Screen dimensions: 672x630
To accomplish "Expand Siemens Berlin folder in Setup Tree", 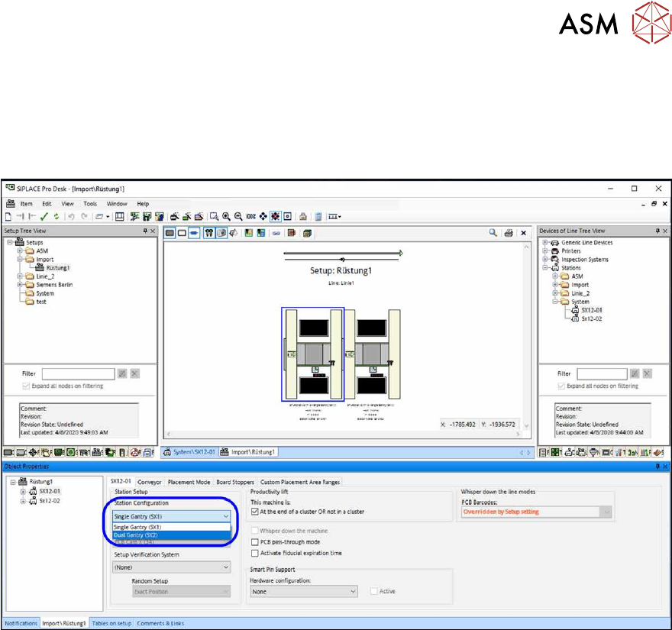I will [x=20, y=285].
